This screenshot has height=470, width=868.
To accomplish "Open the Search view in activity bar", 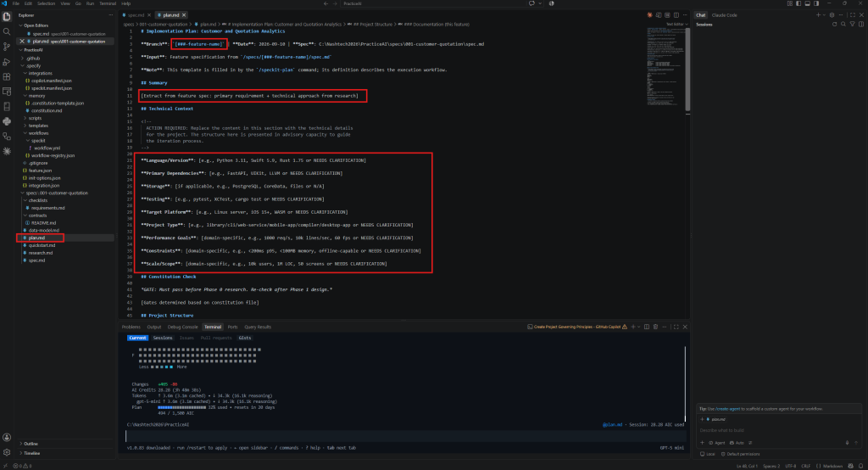I will point(7,31).
